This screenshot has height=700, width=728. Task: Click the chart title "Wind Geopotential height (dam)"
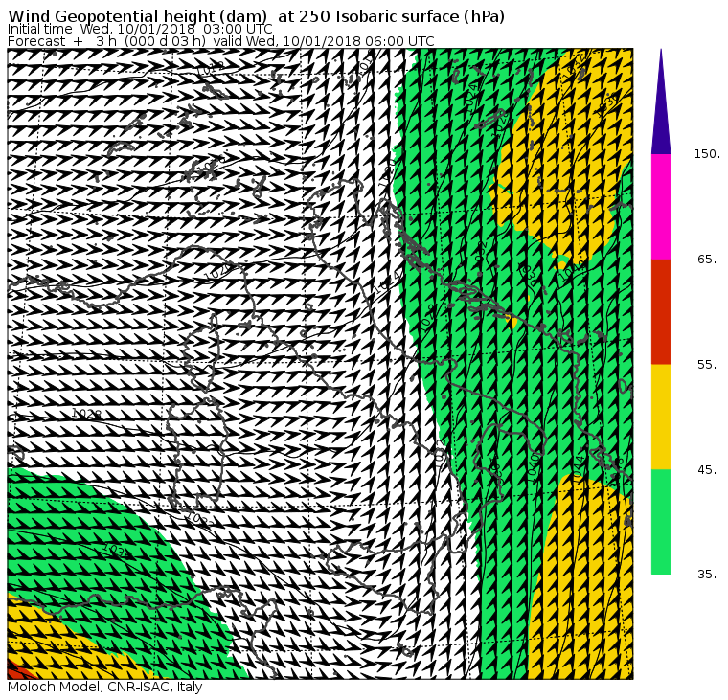[137, 16]
